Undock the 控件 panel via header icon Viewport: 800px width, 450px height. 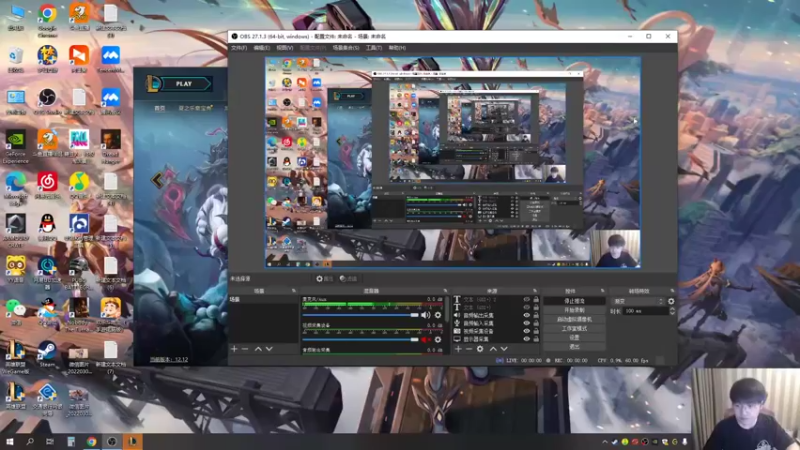pos(602,291)
